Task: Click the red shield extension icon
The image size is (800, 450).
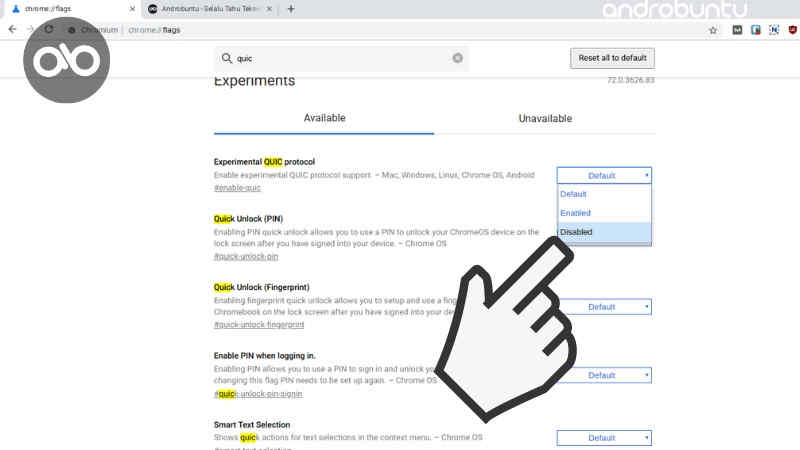Action: (x=793, y=30)
